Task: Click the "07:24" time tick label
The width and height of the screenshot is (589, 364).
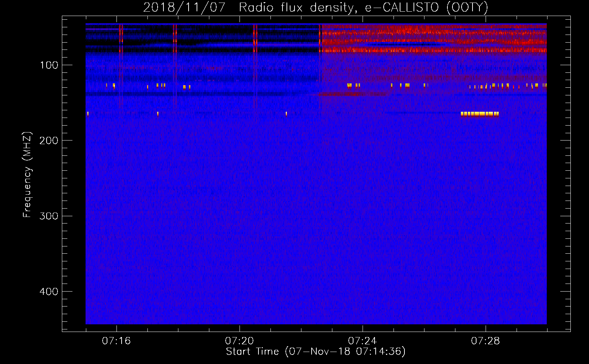Action: pos(363,341)
